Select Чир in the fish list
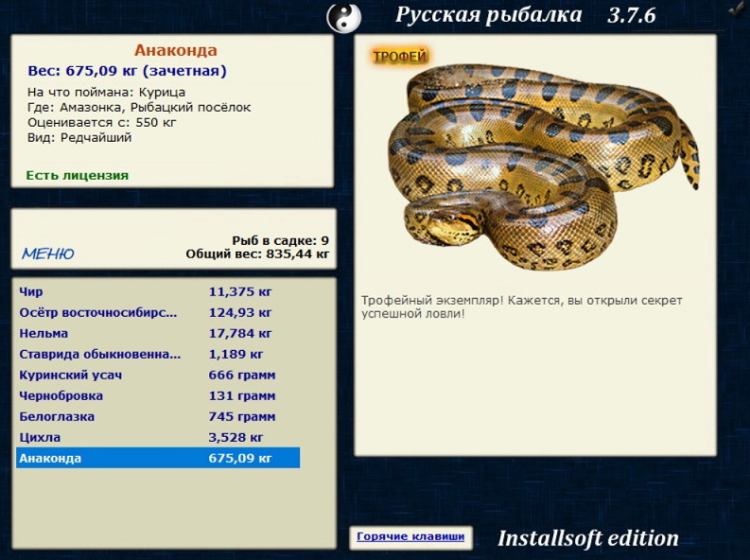The height and width of the screenshot is (560, 750). click(x=158, y=291)
